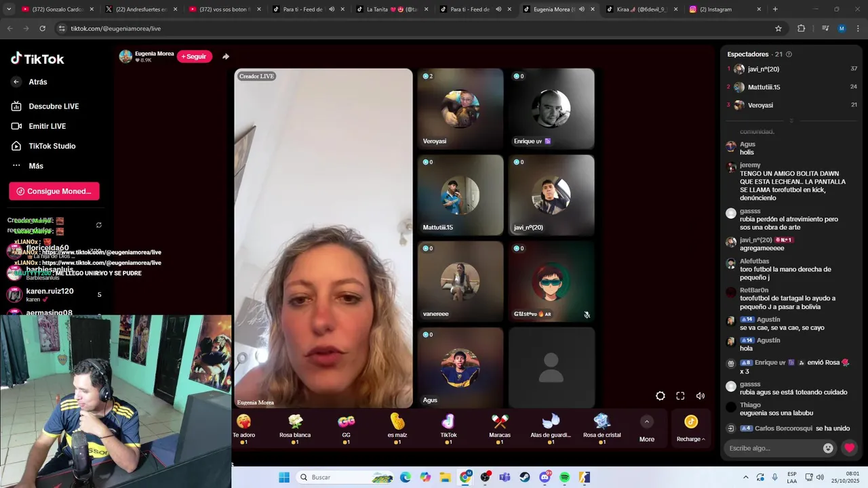
Task: Select top viewer javi_n°(20) in ranking
Action: pos(792,69)
